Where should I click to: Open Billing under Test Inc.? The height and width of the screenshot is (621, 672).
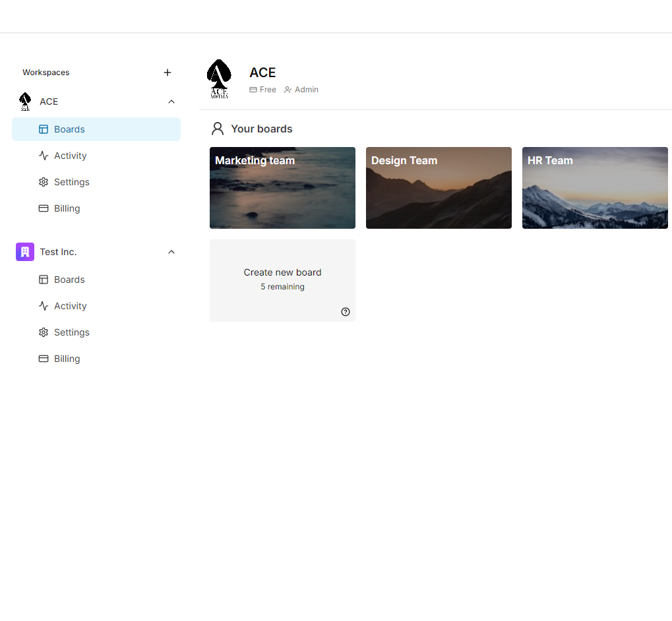[x=96, y=359]
